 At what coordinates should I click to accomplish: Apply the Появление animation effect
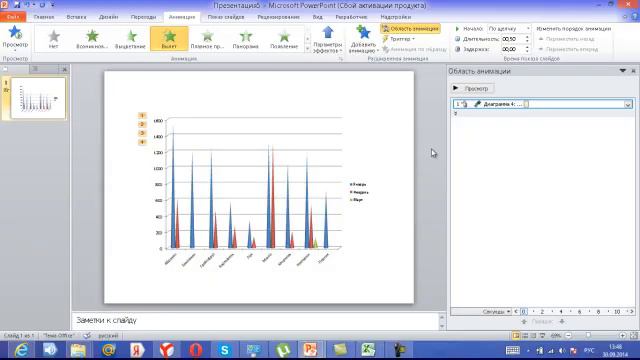coord(284,39)
